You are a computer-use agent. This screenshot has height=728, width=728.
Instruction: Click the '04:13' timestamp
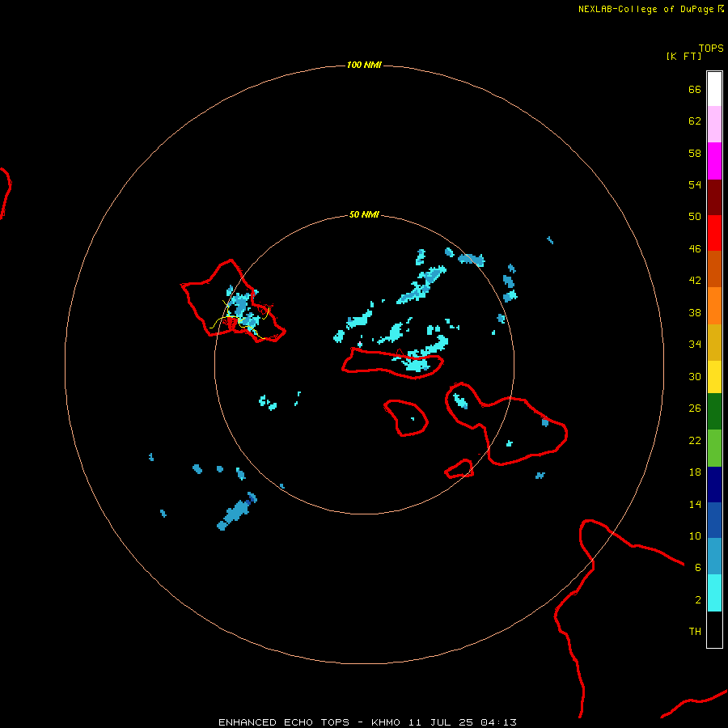pos(498,722)
